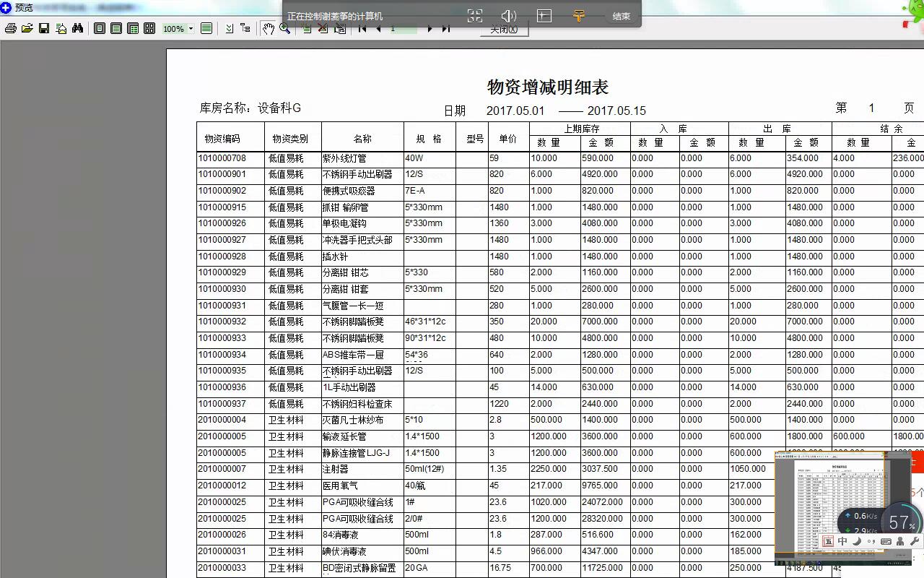Image resolution: width=924 pixels, height=578 pixels.
Task: Click 结束 to end remote control
Action: [x=621, y=16]
